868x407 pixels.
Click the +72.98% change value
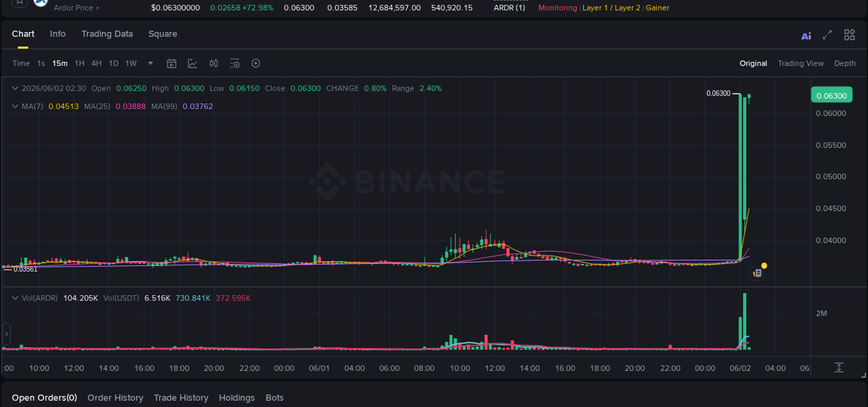[x=258, y=8]
